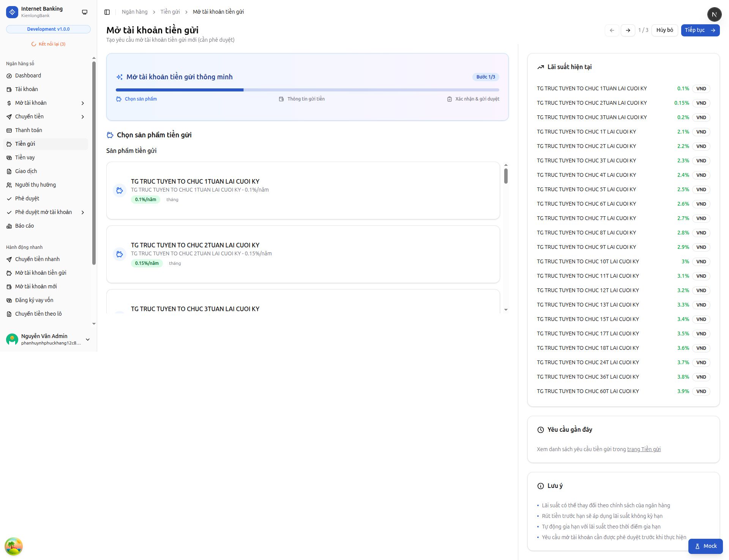Viewport: 729px width, 560px height.
Task: Click Người thụ hưởng users icon
Action: pyautogui.click(x=9, y=185)
